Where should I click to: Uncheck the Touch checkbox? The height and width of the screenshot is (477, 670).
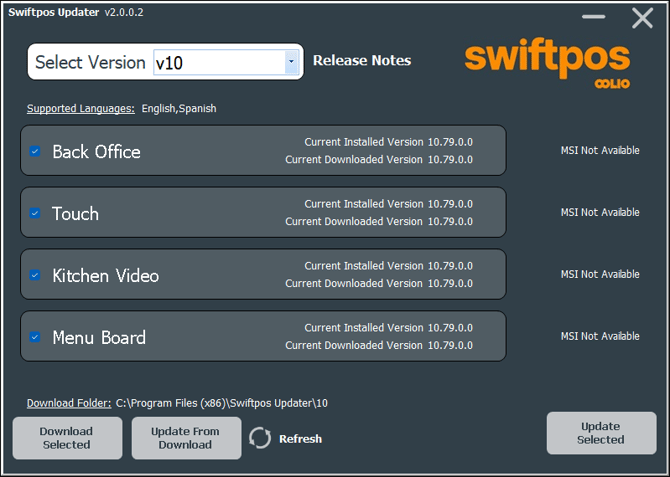coord(35,213)
